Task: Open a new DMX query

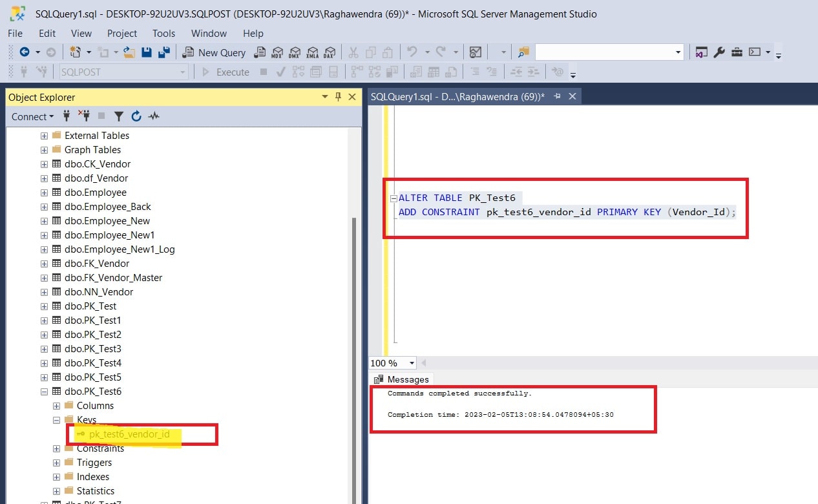Action: 295,52
